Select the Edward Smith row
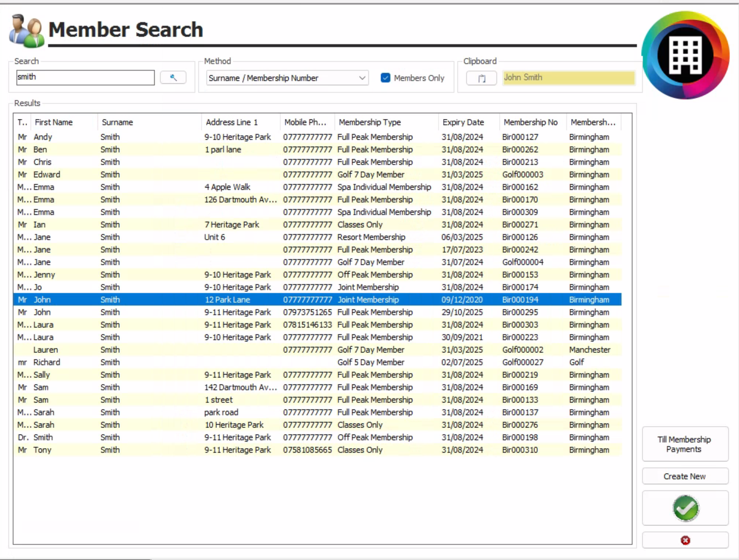Screen dimensions: 739x560 tap(317, 175)
